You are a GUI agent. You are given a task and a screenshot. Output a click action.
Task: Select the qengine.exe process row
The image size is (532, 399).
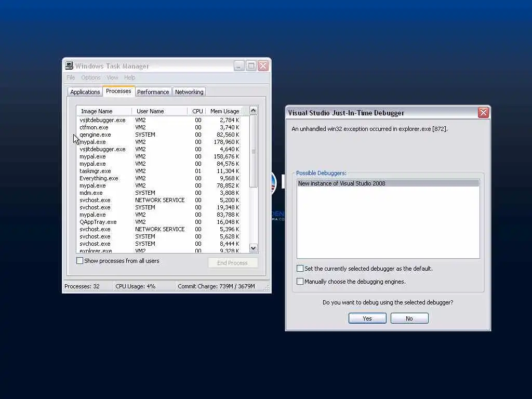pyautogui.click(x=159, y=135)
